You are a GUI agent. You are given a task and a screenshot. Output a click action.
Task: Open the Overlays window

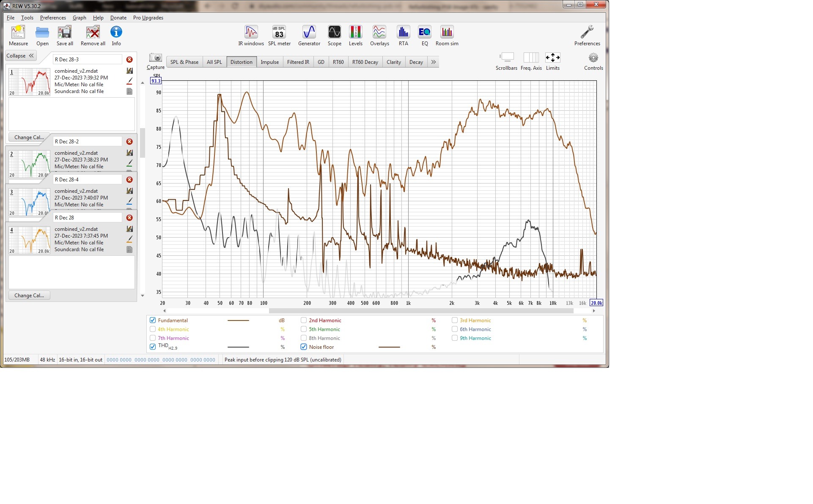[379, 36]
